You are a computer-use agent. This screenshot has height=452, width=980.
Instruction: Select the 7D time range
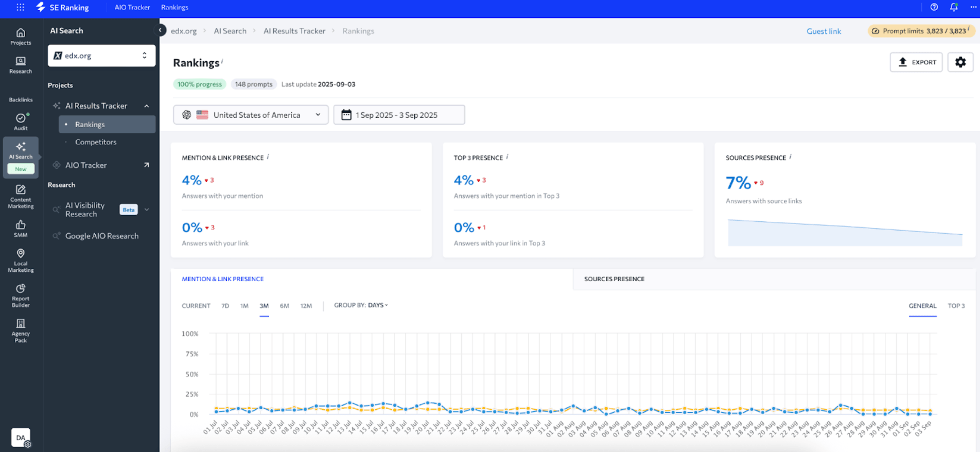pyautogui.click(x=225, y=306)
